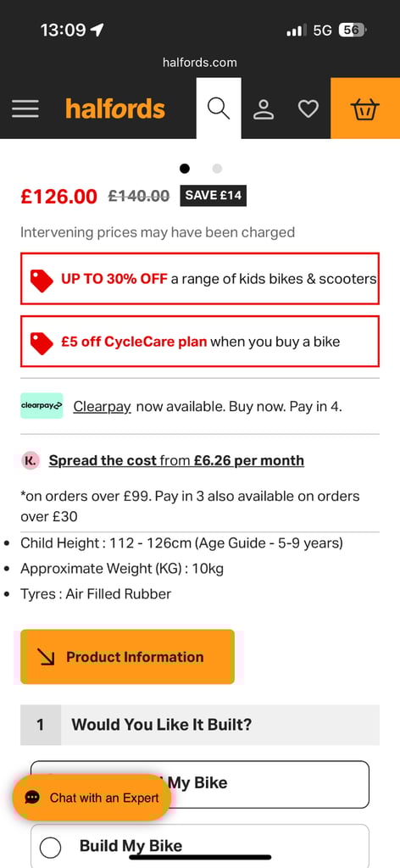
Task: Tap the red tag icon for 30% off
Action: click(x=42, y=280)
